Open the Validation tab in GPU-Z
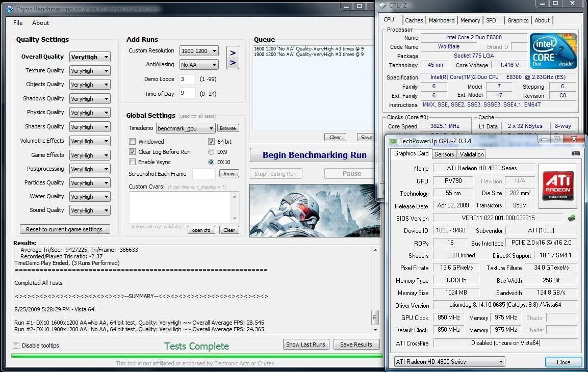Screen dimensions: 588x372 pos(471,154)
